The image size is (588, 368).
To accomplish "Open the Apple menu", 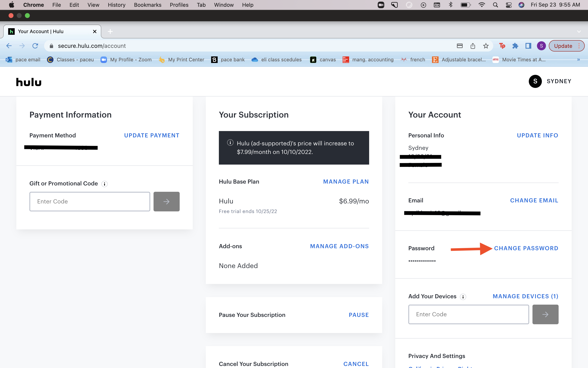I will [11, 5].
